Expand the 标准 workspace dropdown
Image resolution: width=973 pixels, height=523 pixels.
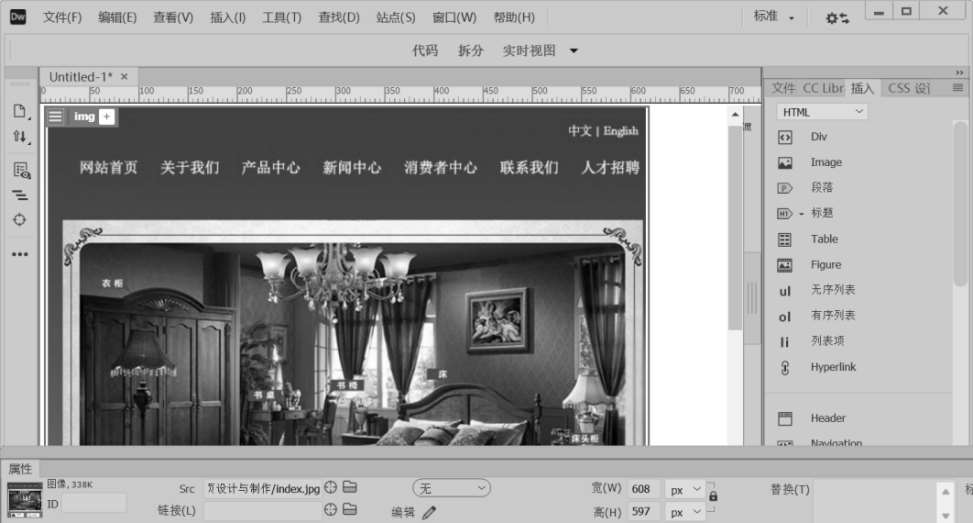(x=775, y=17)
